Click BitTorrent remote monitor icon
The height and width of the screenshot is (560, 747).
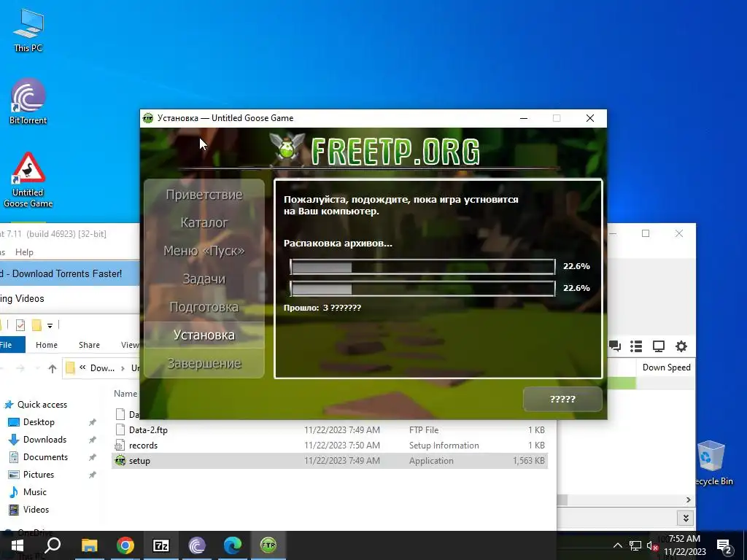pos(659,346)
